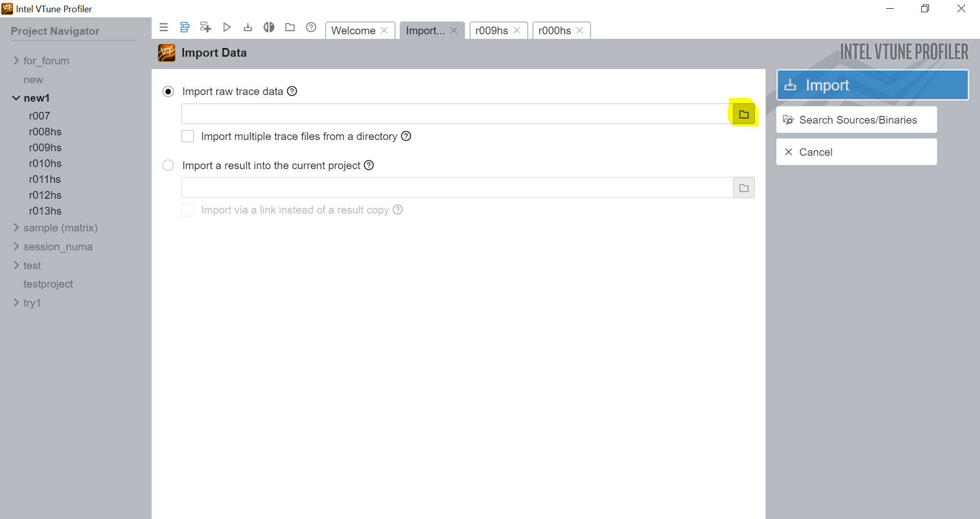
Task: Open the hamburger menu in the toolbar
Action: pyautogui.click(x=163, y=28)
